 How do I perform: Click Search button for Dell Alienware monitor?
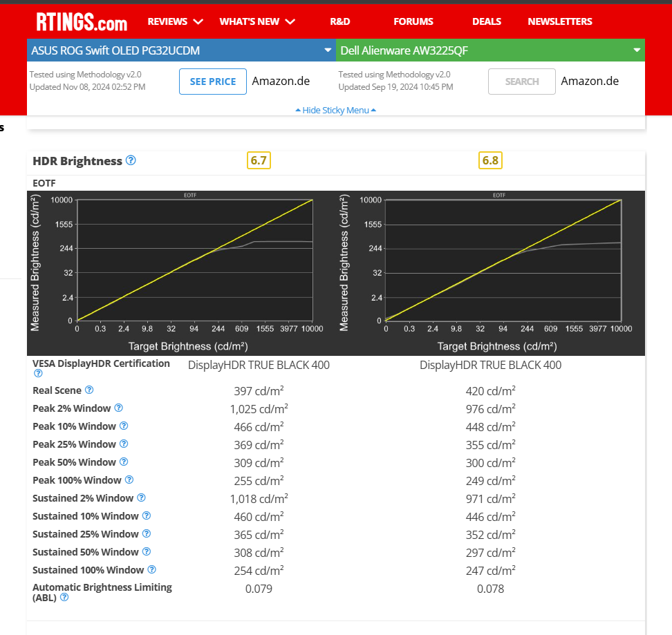click(521, 82)
